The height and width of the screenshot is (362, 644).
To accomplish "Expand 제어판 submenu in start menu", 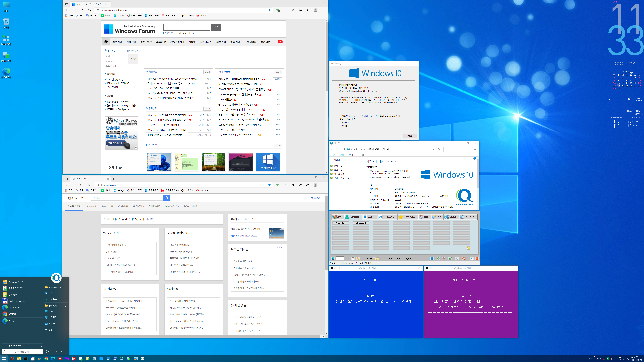I will click(x=66, y=324).
